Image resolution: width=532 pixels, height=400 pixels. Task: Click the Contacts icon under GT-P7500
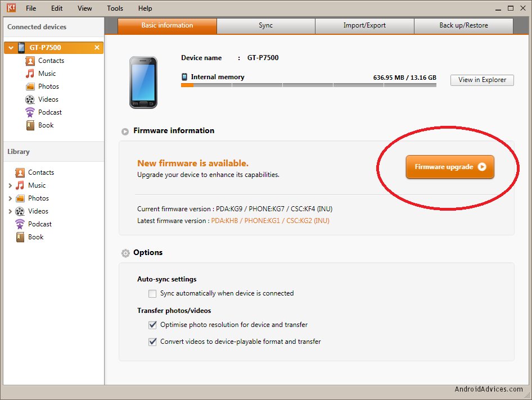(30, 61)
